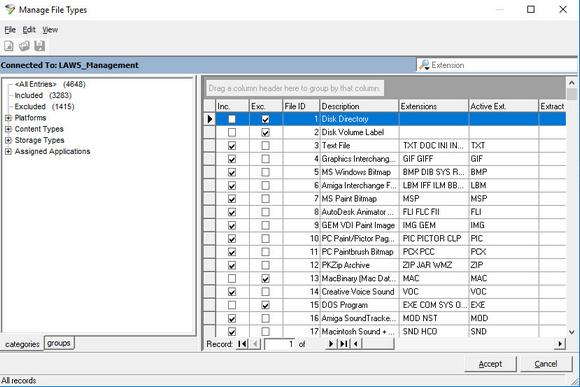Click the Manage File Types app icon
Viewport: 580px width, 387px height.
click(x=10, y=9)
